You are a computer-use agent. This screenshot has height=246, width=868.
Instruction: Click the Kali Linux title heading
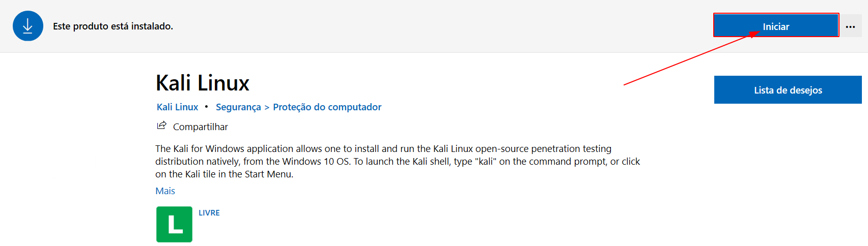point(202,83)
